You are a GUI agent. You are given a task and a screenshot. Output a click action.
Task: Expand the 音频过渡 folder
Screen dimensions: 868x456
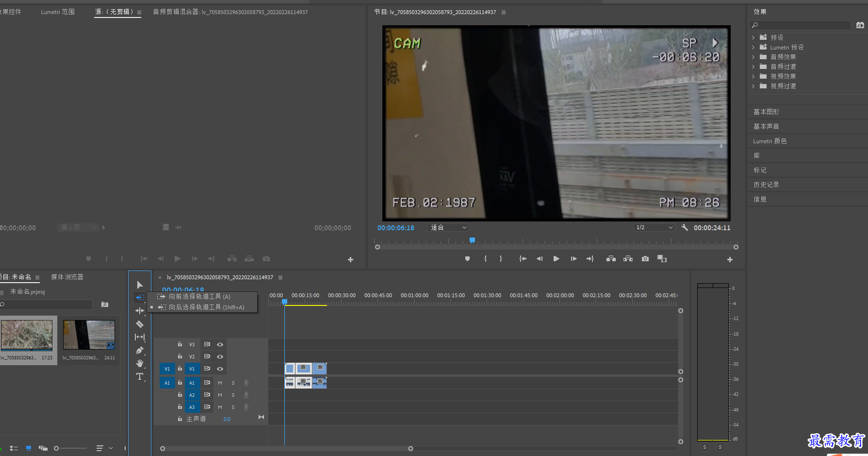coord(753,67)
